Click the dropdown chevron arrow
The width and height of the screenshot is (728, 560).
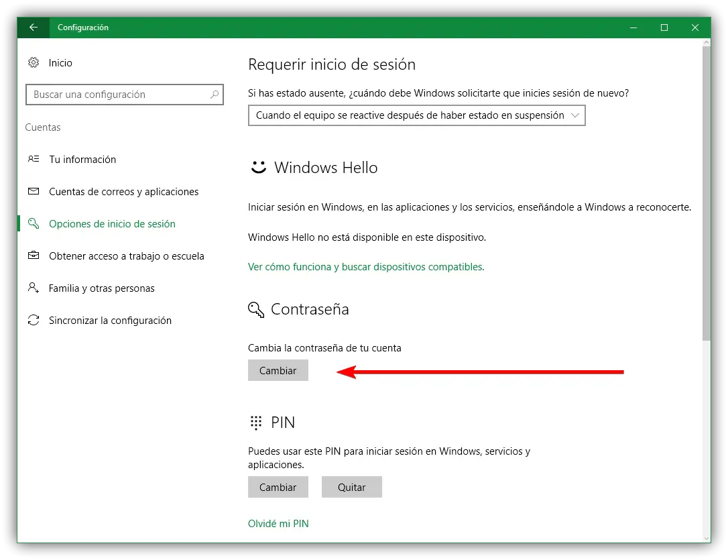[x=575, y=115]
